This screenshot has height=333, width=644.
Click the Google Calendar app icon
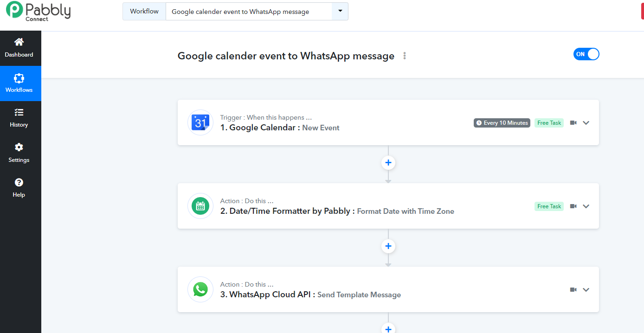pos(200,122)
